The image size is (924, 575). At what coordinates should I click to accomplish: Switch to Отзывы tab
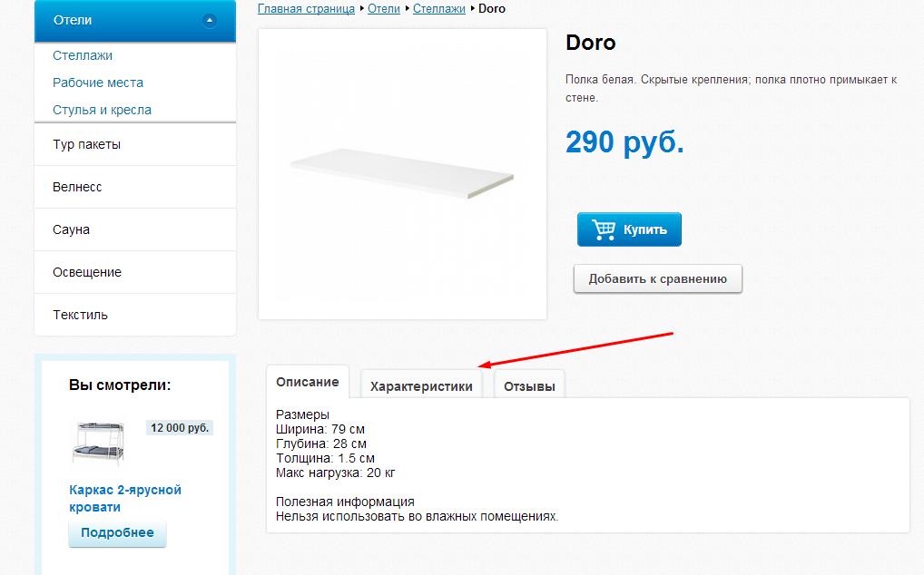click(529, 386)
